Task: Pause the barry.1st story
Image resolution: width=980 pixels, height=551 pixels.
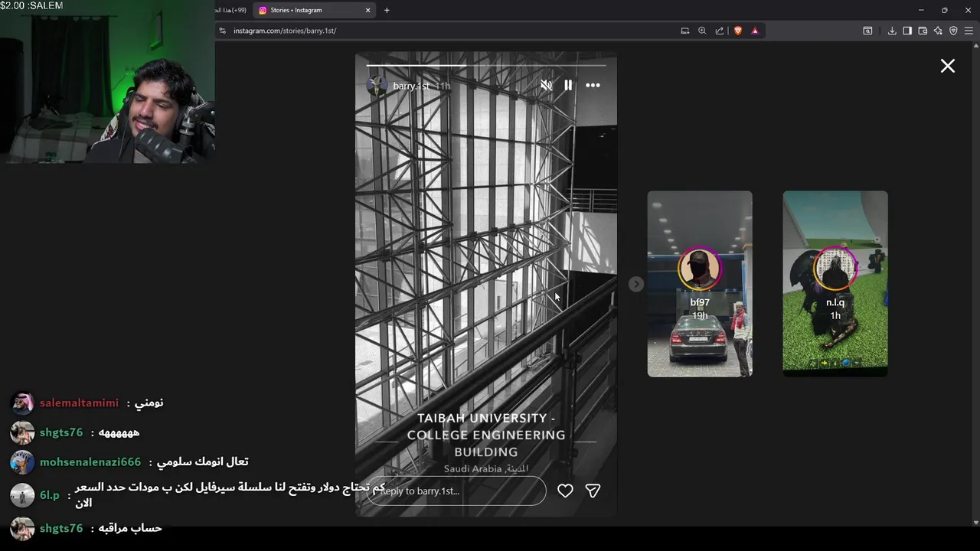Action: (x=568, y=86)
